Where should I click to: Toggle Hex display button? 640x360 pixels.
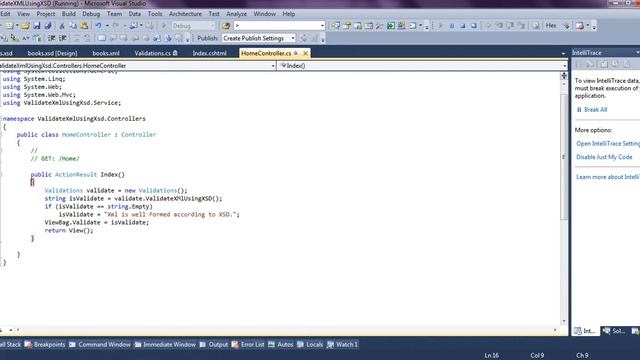tap(551, 26)
